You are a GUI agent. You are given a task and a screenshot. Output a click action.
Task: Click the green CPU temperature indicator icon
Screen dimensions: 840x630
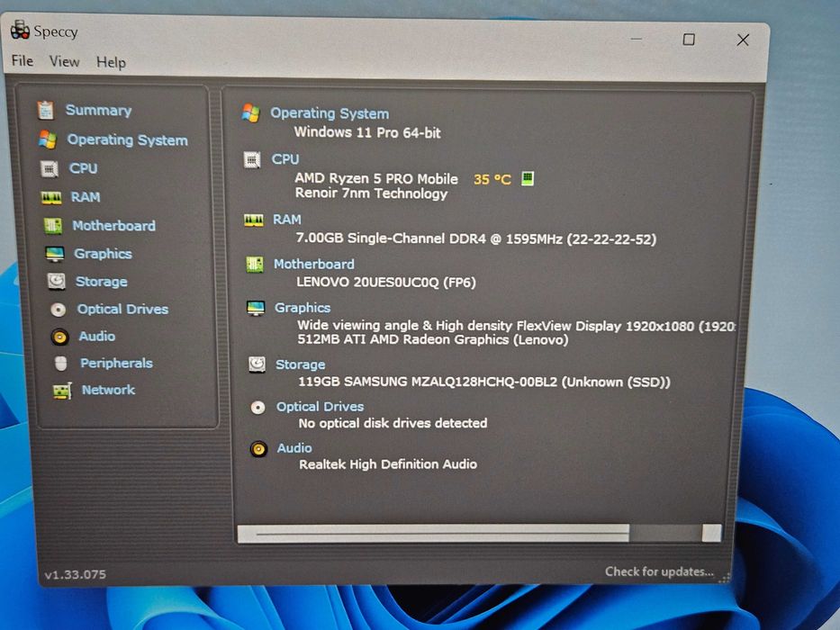tap(528, 178)
